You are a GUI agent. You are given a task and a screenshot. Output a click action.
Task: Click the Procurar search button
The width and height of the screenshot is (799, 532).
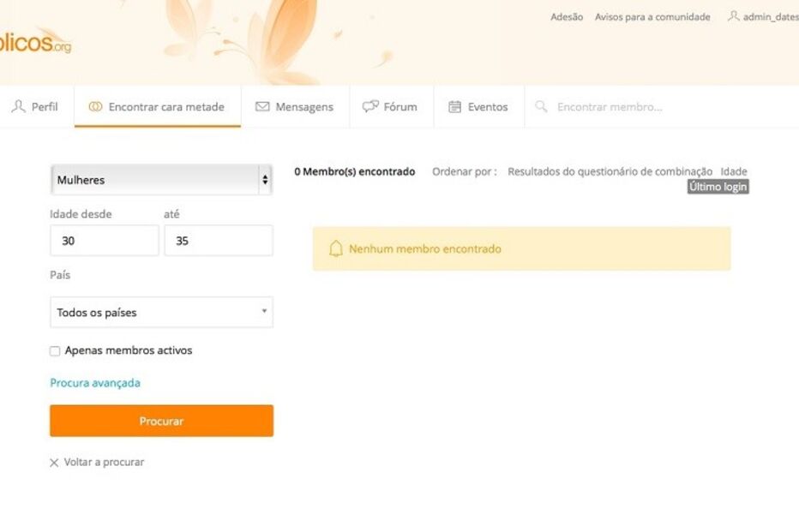coord(161,421)
